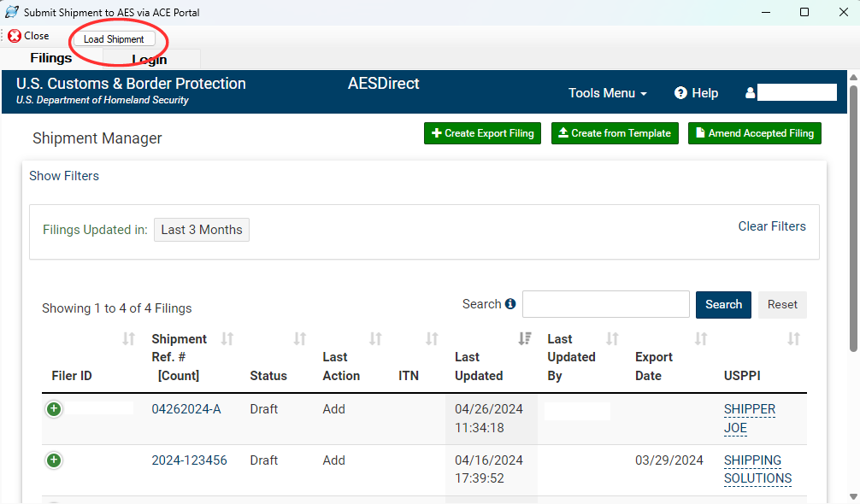Click the Load Shipment button
This screenshot has width=860, height=504.
click(114, 38)
